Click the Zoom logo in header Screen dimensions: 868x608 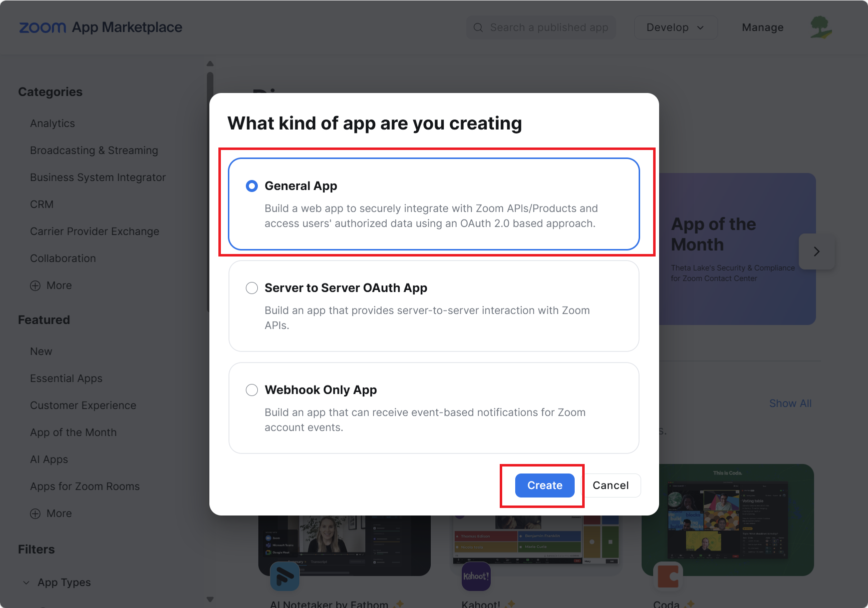[x=42, y=27]
